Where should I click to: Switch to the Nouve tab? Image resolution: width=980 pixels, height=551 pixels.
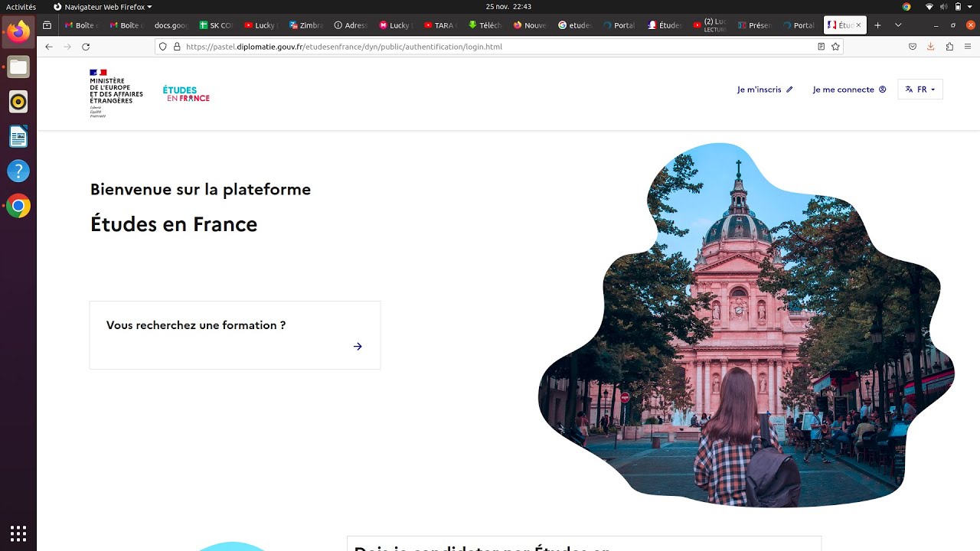pos(530,25)
